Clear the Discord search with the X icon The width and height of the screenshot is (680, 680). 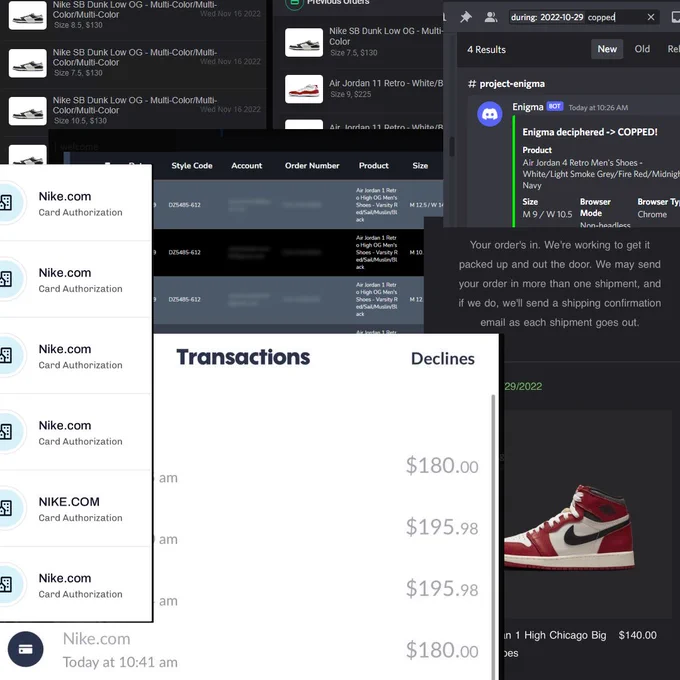[x=651, y=17]
